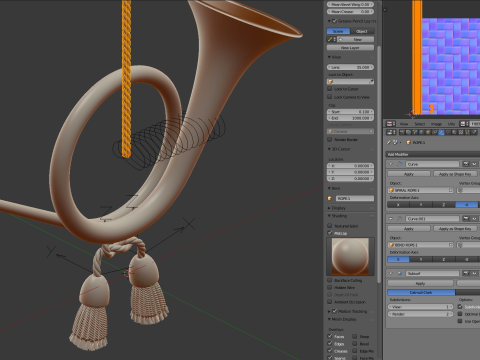The height and width of the screenshot is (360, 480).
Task: Collapse the Shading panel
Action: [329, 216]
